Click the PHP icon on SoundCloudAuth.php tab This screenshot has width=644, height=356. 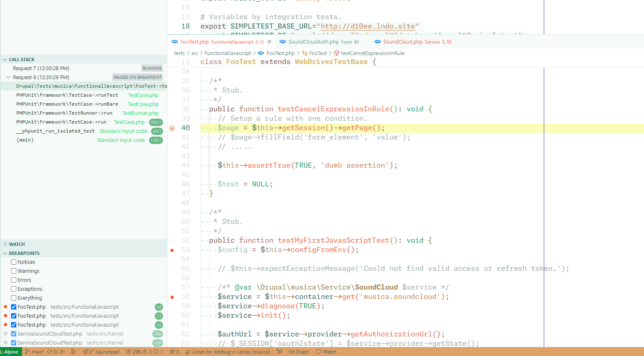(x=282, y=42)
